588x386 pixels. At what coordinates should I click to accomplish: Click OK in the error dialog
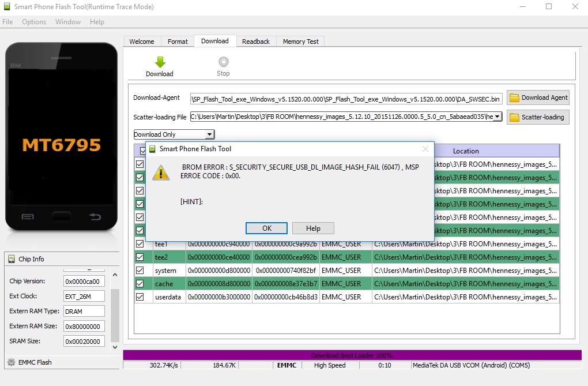267,228
